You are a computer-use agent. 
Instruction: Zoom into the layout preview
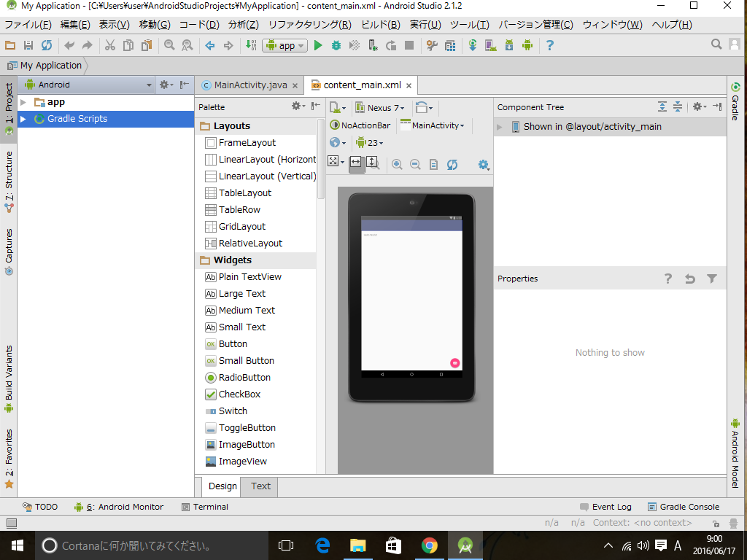[x=397, y=164]
